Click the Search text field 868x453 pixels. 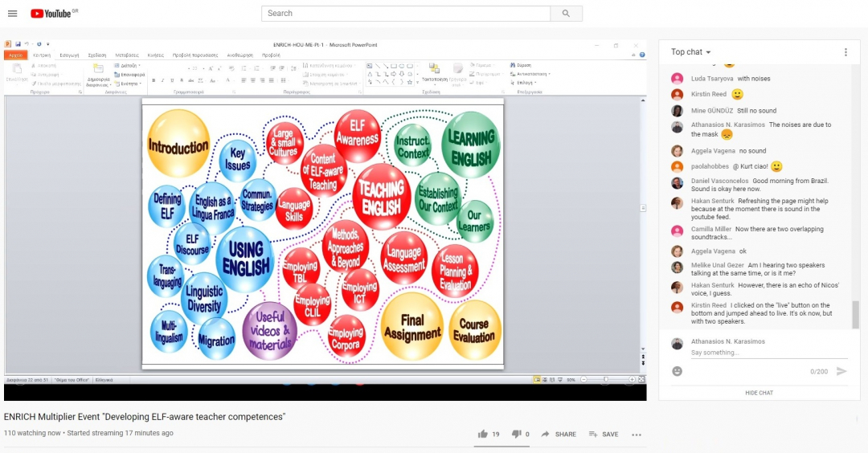406,14
